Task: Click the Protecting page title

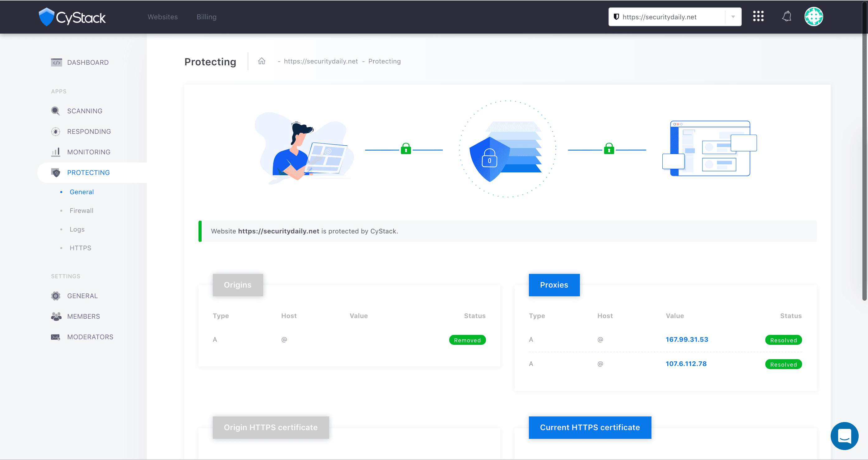Action: [x=210, y=62]
